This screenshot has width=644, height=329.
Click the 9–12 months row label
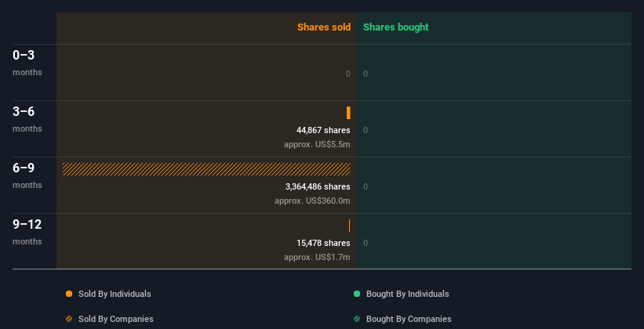point(27,232)
